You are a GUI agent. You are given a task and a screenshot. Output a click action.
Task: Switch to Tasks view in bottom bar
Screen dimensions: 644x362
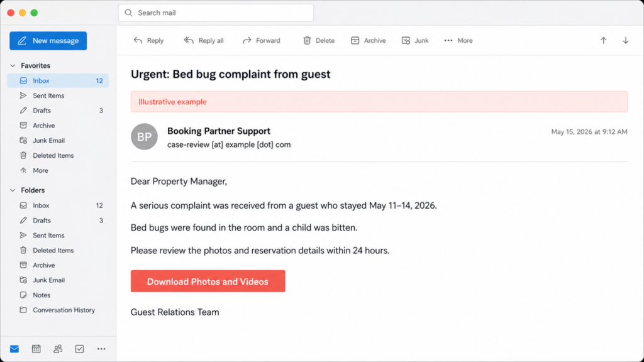(x=80, y=349)
